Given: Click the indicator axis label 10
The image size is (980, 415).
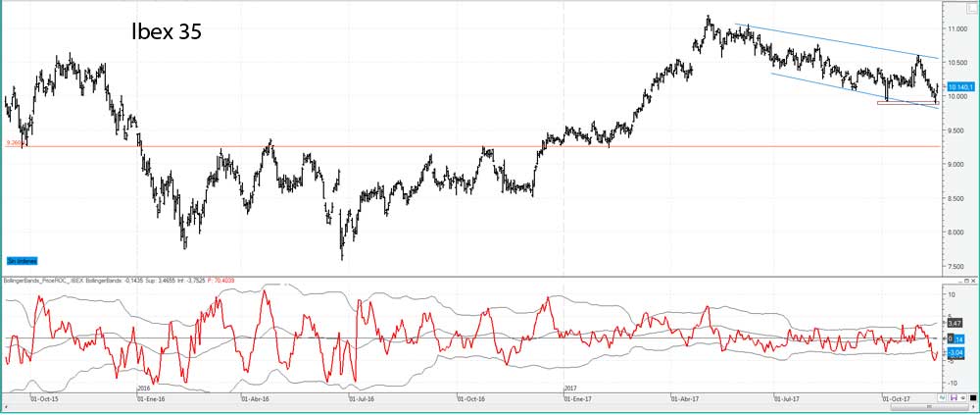Looking at the screenshot, I should 951,294.
